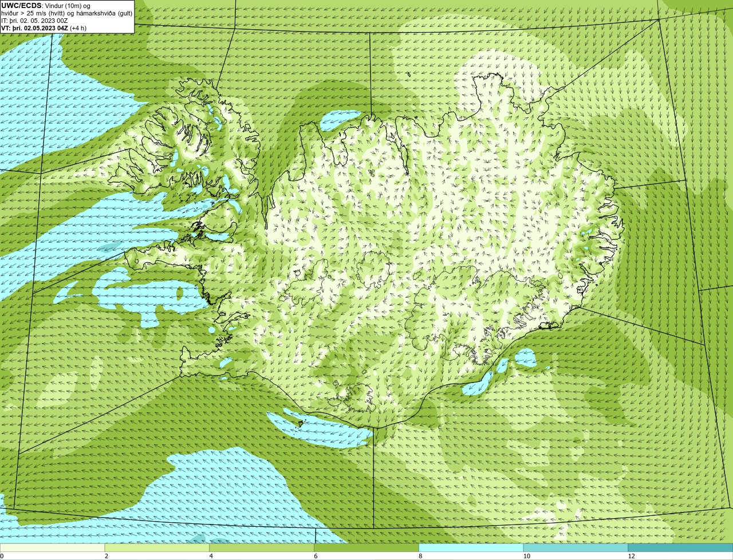The width and height of the screenshot is (733, 560).
Task: Click the "hviður > 25 m/s (hvítt)" description line
Action: (x=67, y=13)
